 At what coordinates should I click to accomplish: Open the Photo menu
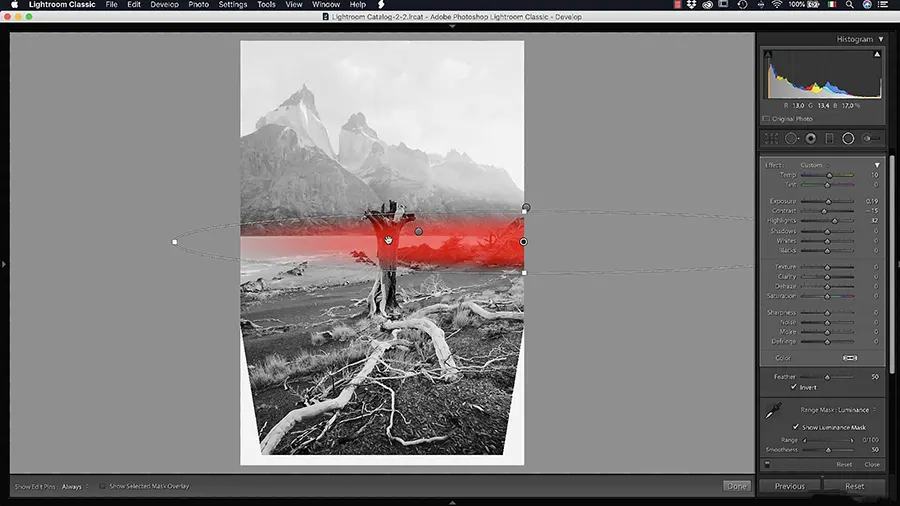198,5
